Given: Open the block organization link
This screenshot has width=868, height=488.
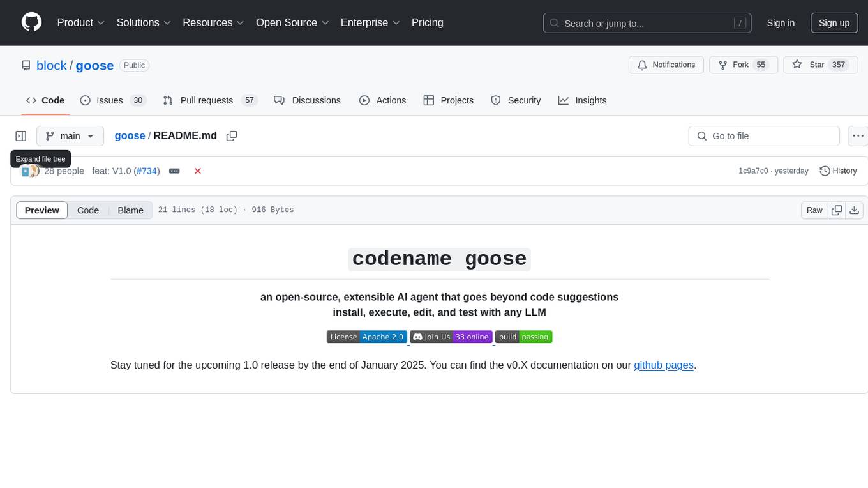Looking at the screenshot, I should (x=52, y=65).
